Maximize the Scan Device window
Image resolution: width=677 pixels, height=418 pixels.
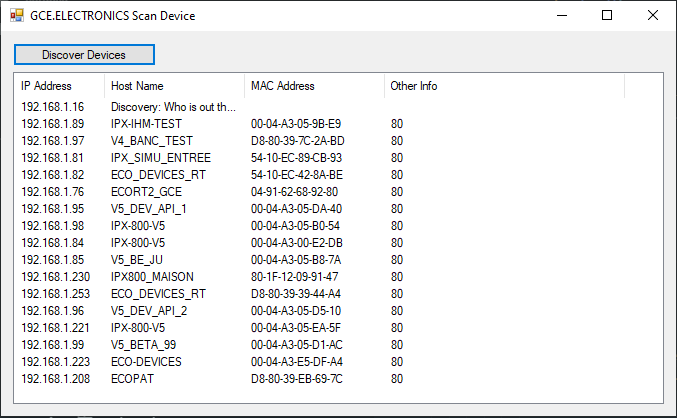[x=607, y=16]
